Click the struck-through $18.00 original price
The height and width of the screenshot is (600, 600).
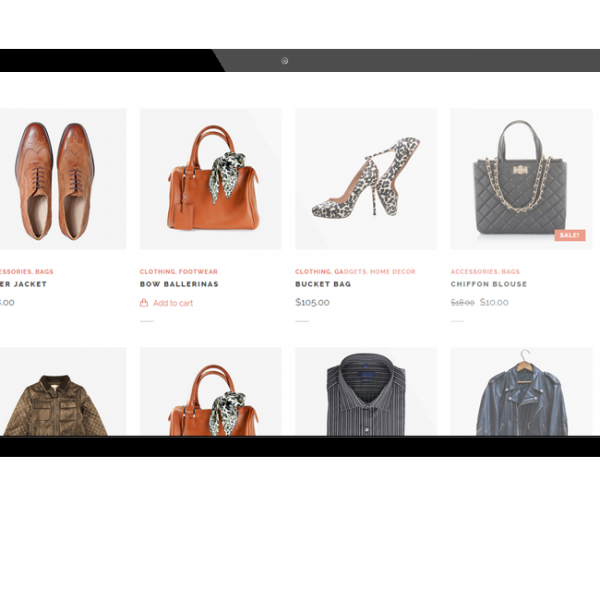point(462,303)
